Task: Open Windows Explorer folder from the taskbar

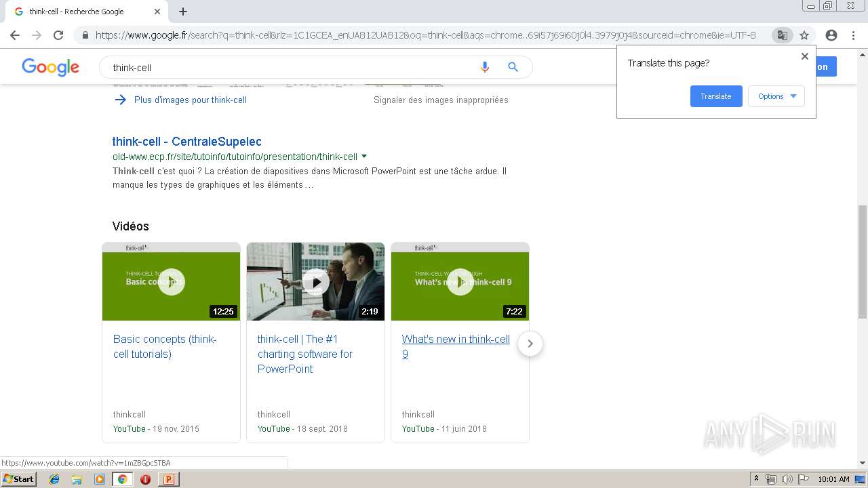Action: coord(77,479)
